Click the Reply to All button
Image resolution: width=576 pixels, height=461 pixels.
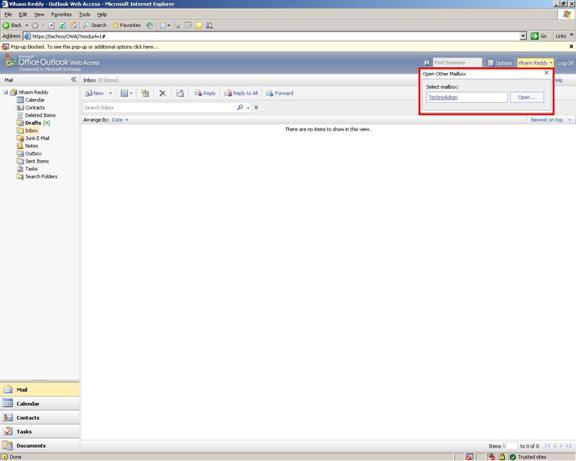pyautogui.click(x=241, y=93)
